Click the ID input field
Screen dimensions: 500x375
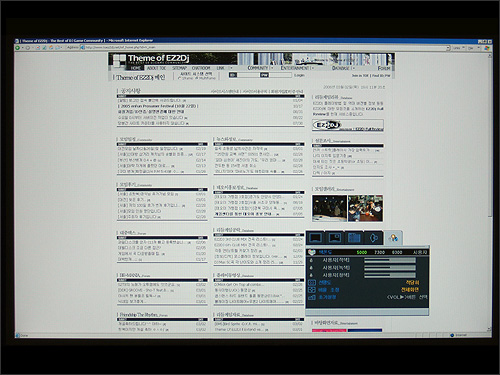pyautogui.click(x=248, y=75)
